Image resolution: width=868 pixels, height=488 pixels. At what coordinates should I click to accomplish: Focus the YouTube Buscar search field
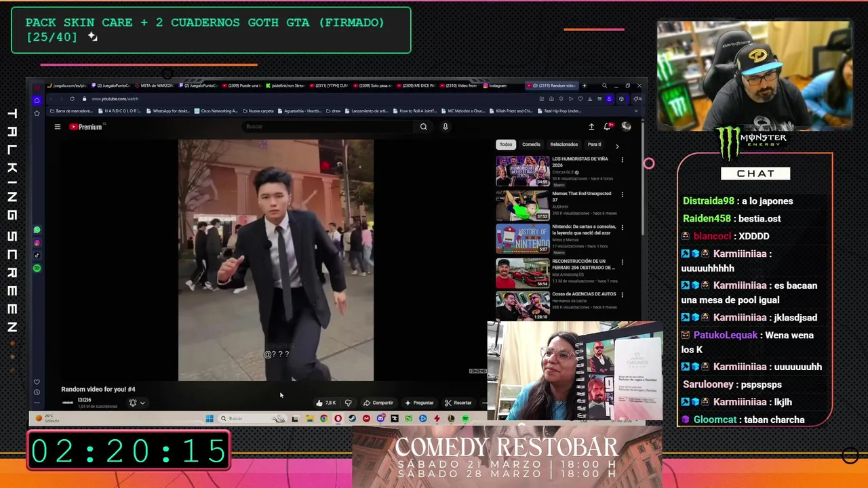[329, 127]
